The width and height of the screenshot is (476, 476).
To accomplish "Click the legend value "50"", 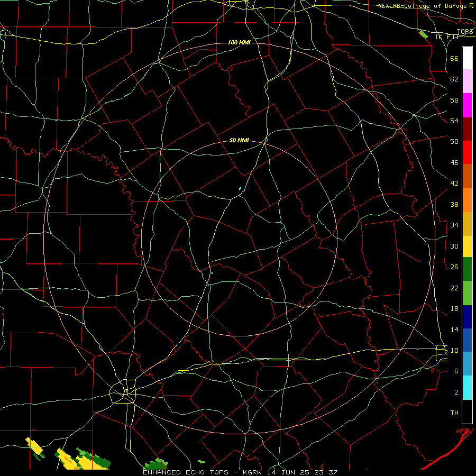I will tap(454, 142).
